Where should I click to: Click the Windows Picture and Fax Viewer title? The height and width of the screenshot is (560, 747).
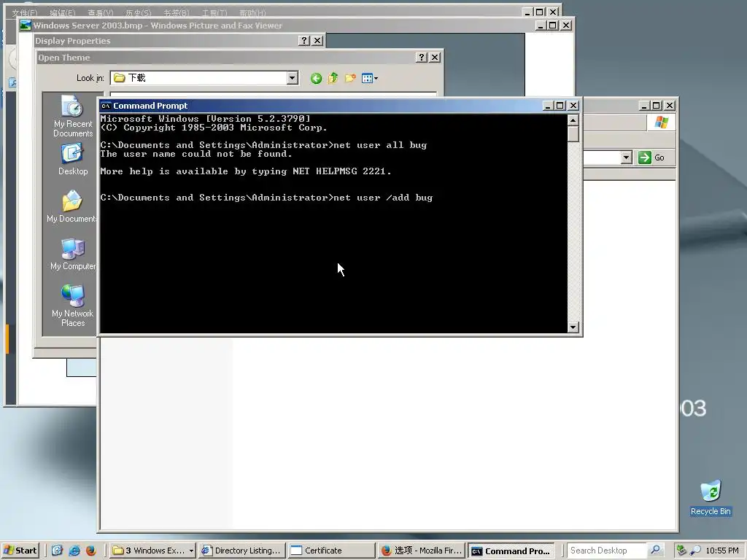158,26
